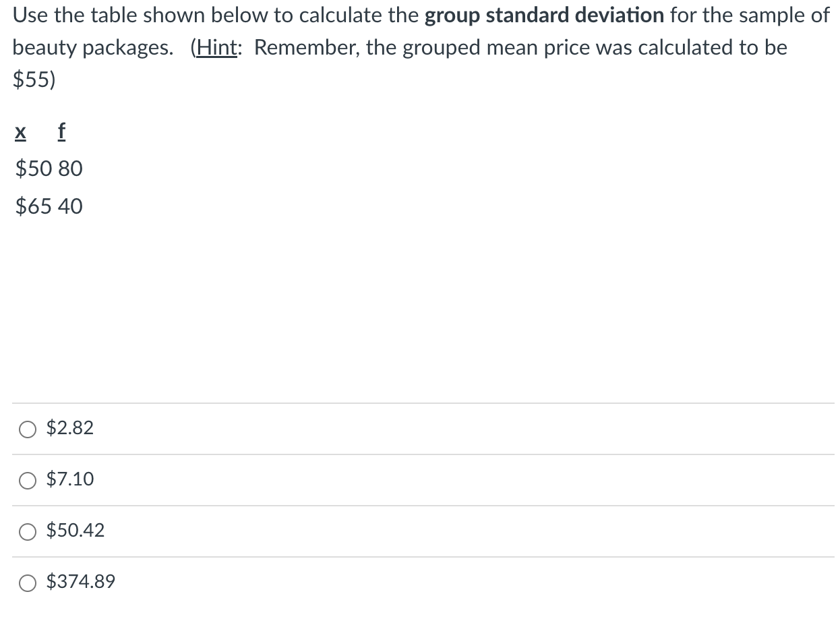840x623 pixels.
Task: Click the $2.82 answer label text
Action: coord(69,428)
